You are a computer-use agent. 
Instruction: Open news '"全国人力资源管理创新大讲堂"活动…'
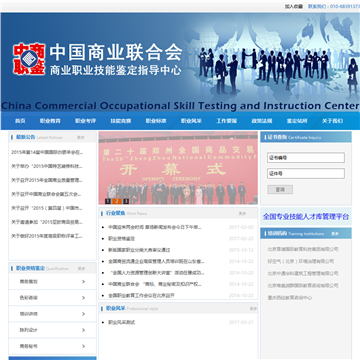pyautogui.click(x=156, y=273)
